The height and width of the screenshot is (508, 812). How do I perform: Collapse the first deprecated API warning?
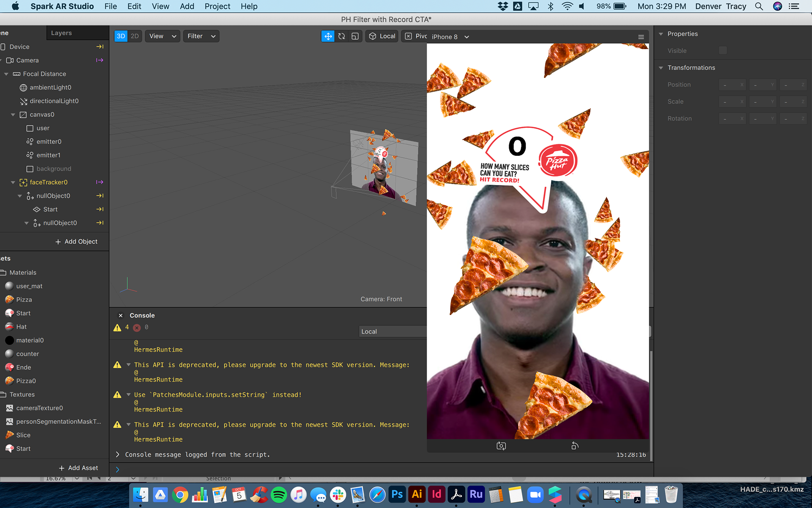(x=129, y=364)
